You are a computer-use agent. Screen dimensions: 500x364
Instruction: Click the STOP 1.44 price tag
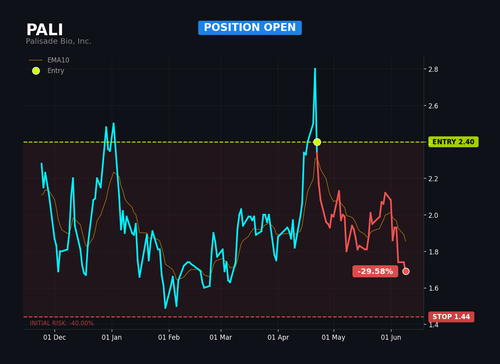pyautogui.click(x=451, y=317)
